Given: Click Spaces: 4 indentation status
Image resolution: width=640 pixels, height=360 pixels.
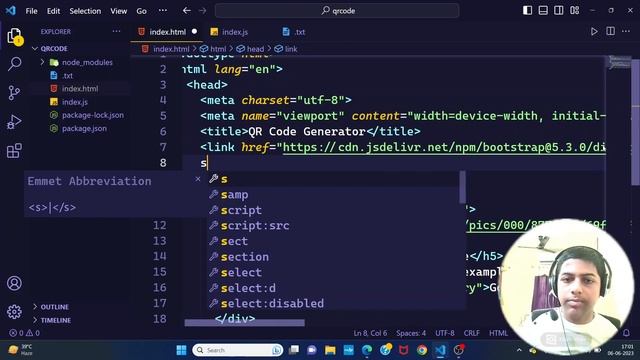Looking at the screenshot, I should [411, 333].
